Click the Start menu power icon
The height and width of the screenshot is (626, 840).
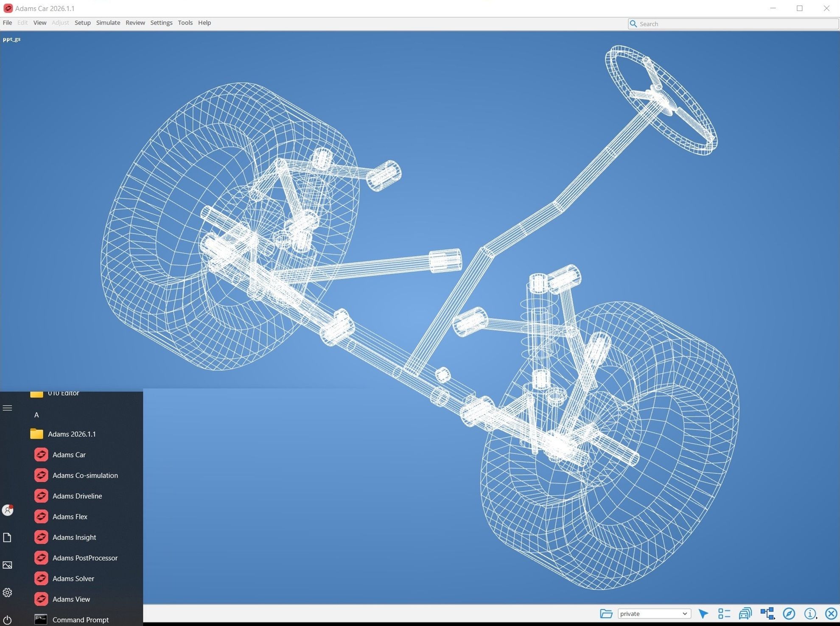[x=7, y=620]
